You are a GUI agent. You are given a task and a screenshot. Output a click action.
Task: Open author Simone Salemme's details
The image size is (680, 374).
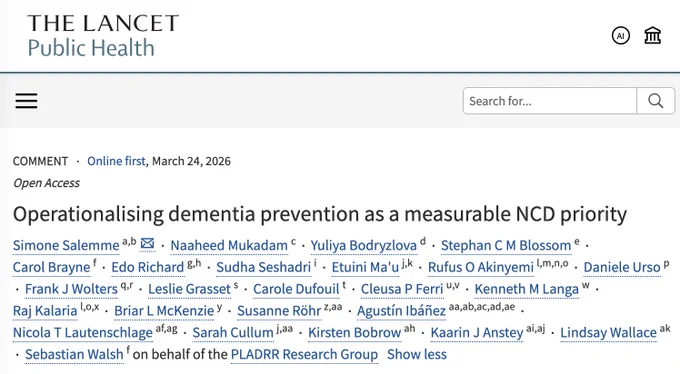click(66, 246)
